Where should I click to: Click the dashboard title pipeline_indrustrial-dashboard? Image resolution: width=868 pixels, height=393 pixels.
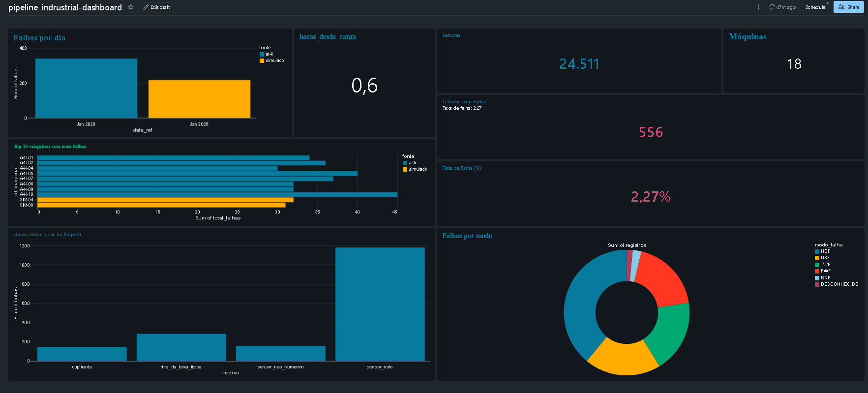65,7
